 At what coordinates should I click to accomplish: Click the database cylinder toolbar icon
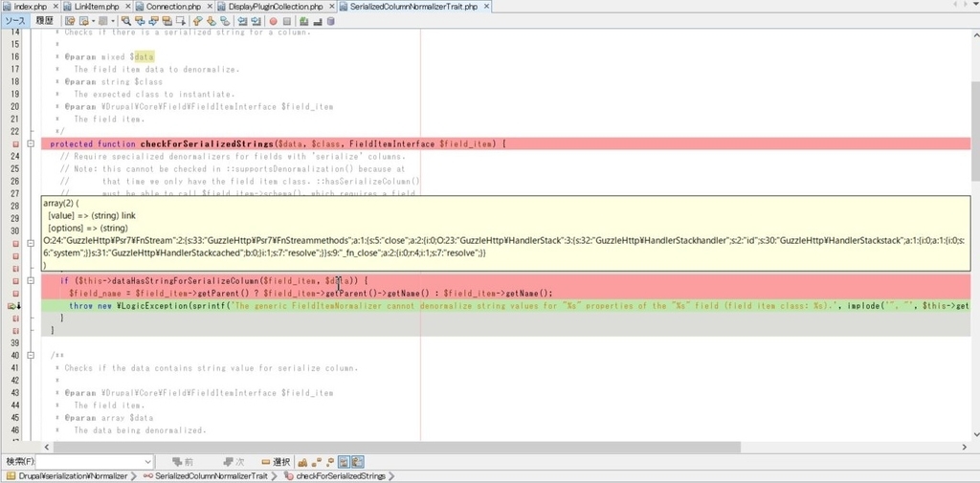(330, 21)
